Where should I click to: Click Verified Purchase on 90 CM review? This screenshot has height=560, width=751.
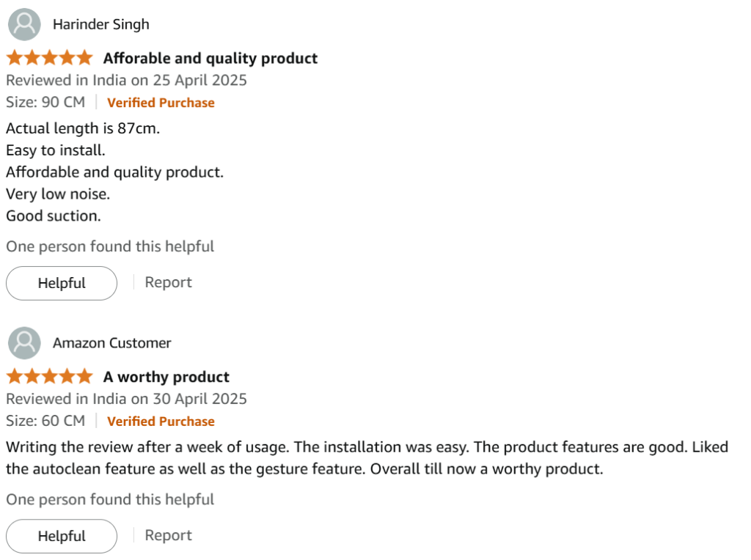pos(161,103)
